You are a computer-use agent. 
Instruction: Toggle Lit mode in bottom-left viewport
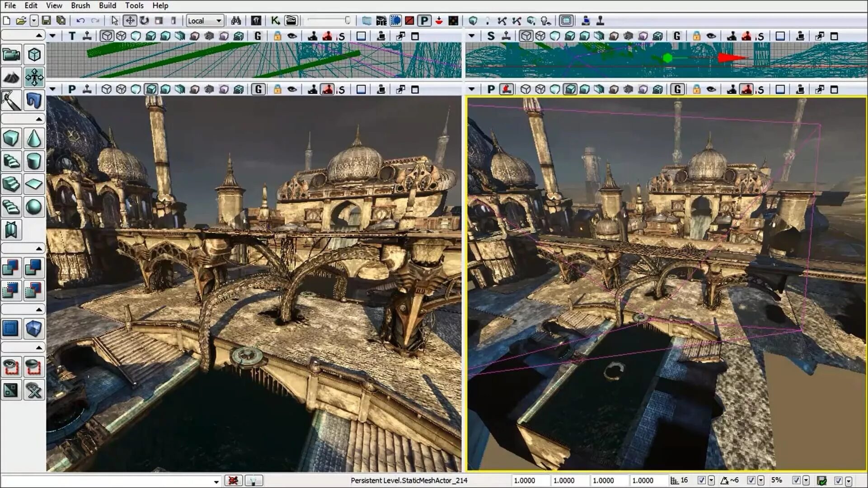151,89
